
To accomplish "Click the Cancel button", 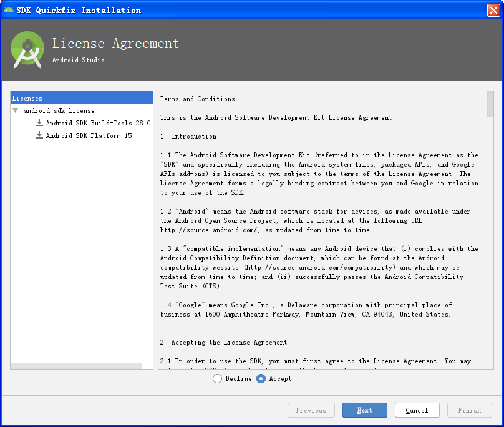I will pos(417,410).
